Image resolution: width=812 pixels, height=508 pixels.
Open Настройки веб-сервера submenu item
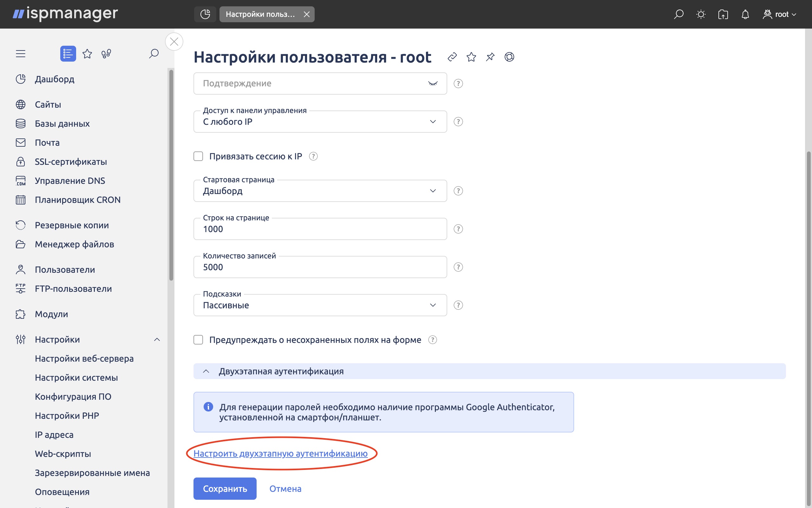click(84, 358)
